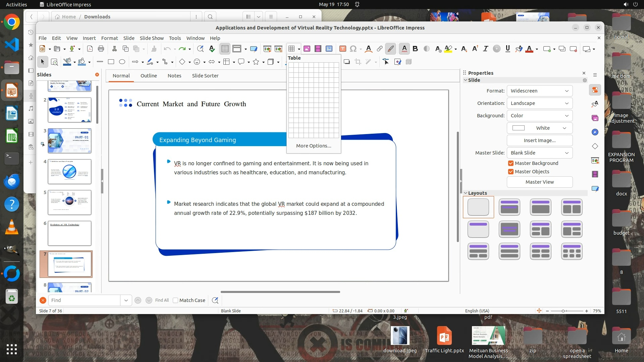This screenshot has width=644, height=362.
Task: Select the Rectangle shape tool
Action: pyautogui.click(x=111, y=62)
